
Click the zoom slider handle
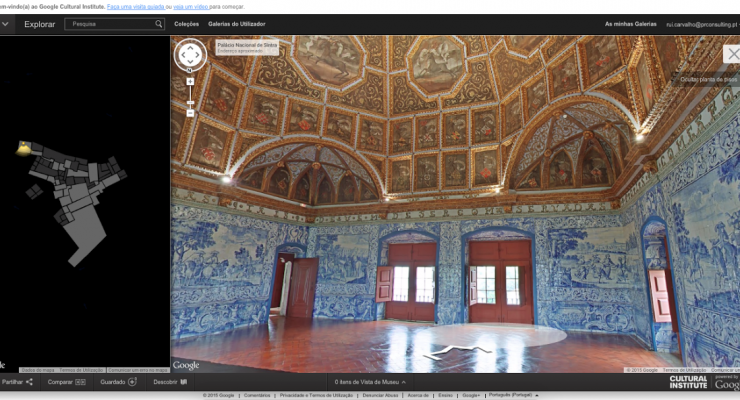[x=190, y=102]
